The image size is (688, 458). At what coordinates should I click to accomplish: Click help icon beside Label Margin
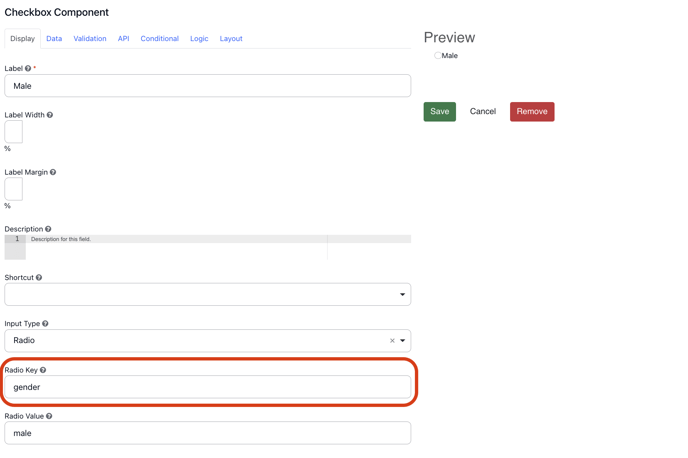[x=53, y=172]
